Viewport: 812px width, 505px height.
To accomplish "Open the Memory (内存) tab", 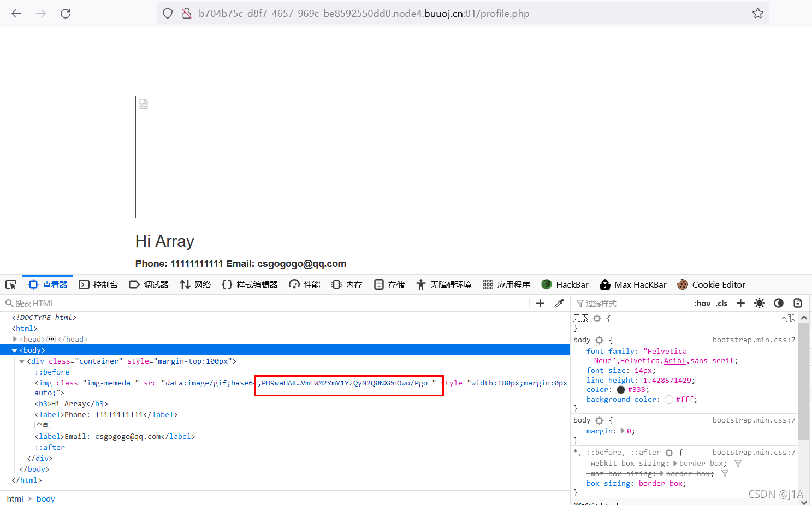I will (347, 284).
